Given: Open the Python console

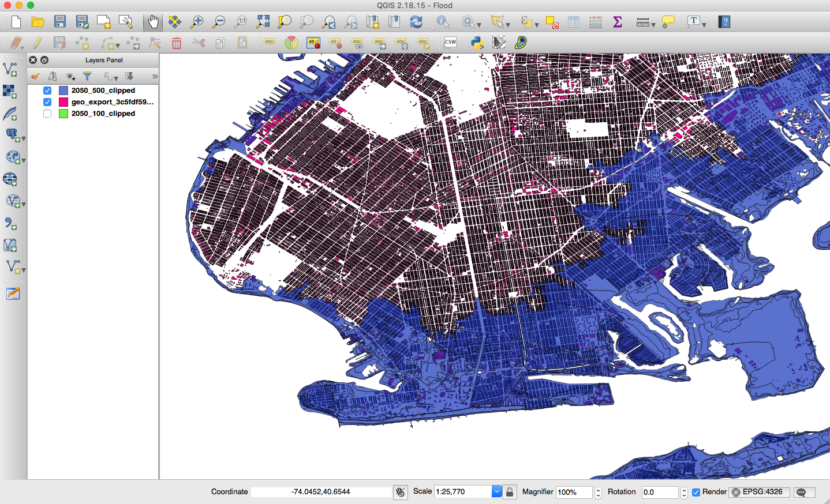Looking at the screenshot, I should [x=477, y=42].
